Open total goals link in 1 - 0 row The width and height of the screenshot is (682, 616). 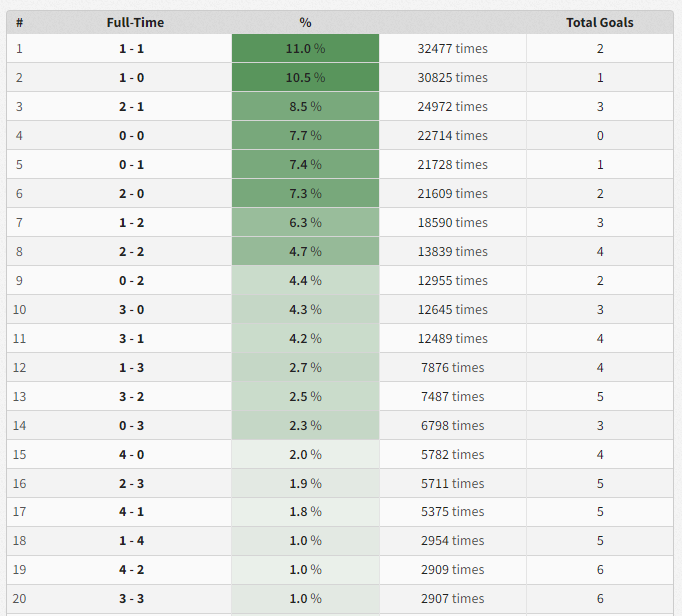[x=600, y=77]
